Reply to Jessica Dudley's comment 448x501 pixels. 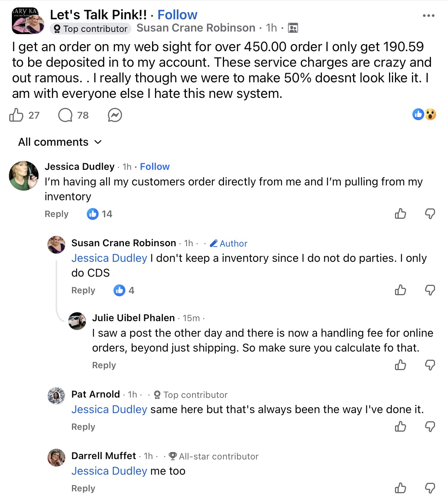56,214
